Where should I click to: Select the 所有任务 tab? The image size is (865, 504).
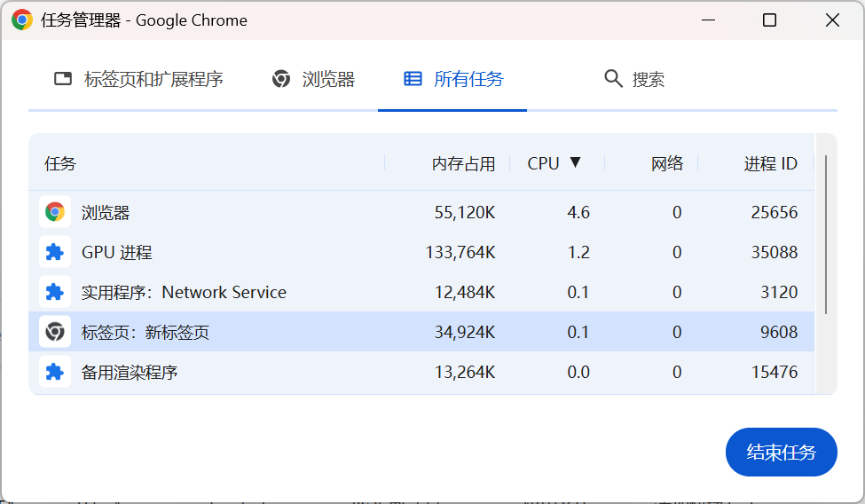(452, 79)
